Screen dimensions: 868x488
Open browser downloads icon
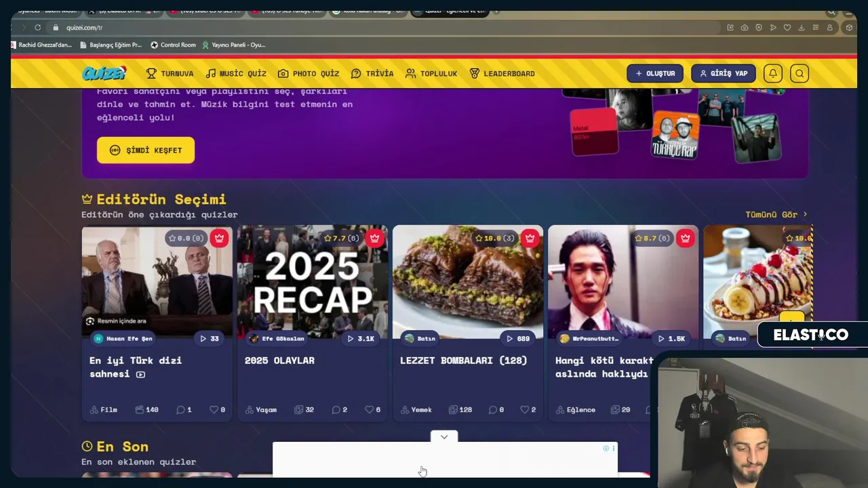802,27
